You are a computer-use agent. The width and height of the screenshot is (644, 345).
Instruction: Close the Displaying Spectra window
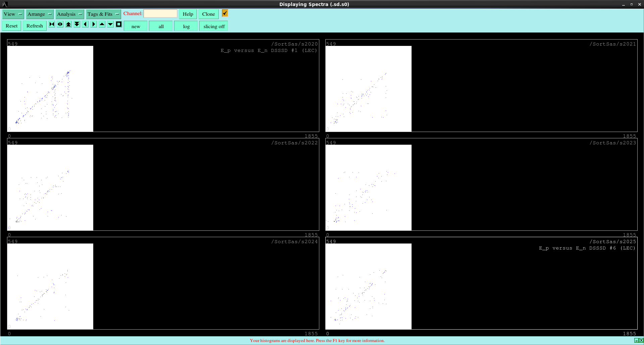point(640,4)
